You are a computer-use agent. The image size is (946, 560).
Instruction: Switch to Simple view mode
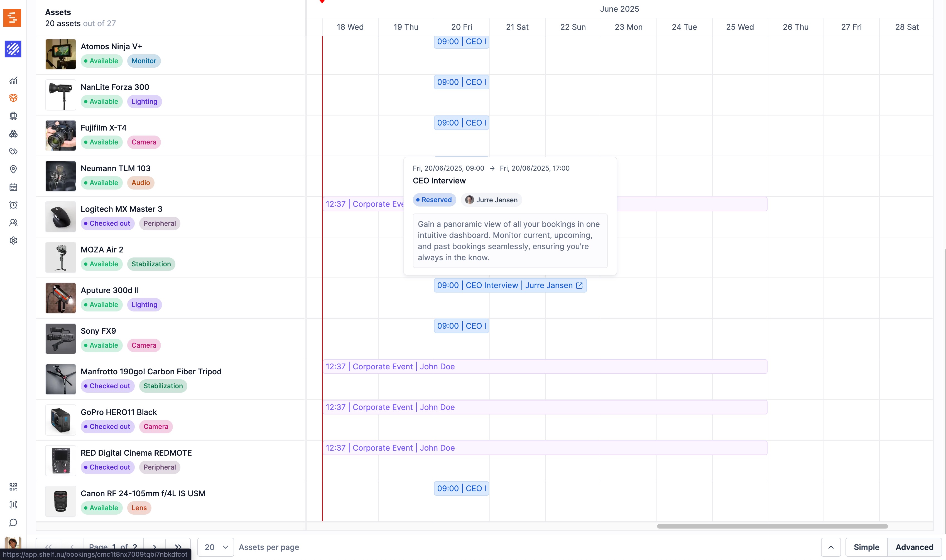866,547
